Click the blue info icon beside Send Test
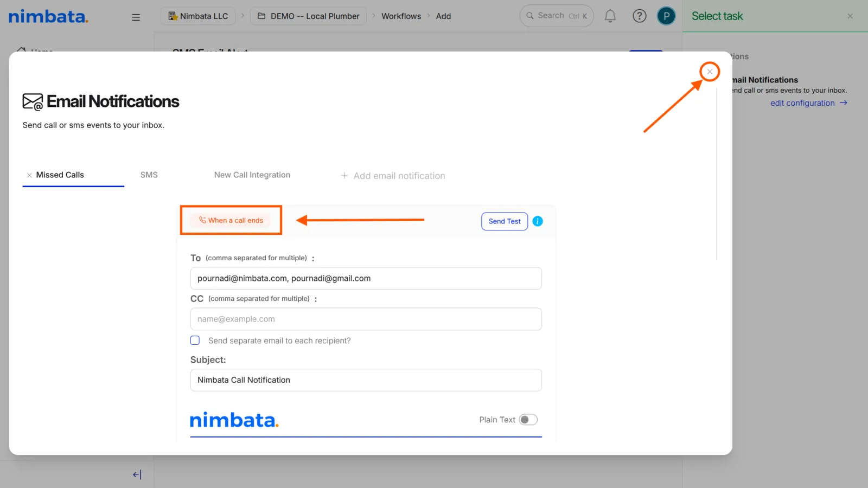 538,221
